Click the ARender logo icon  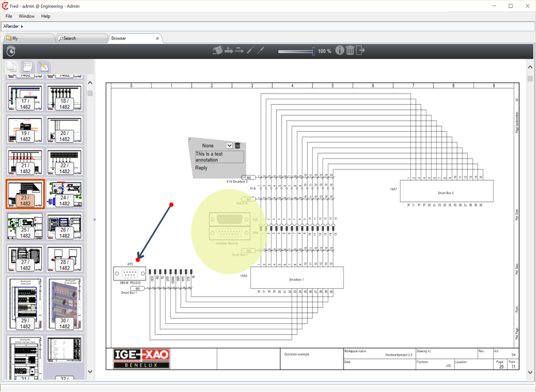(x=11, y=51)
